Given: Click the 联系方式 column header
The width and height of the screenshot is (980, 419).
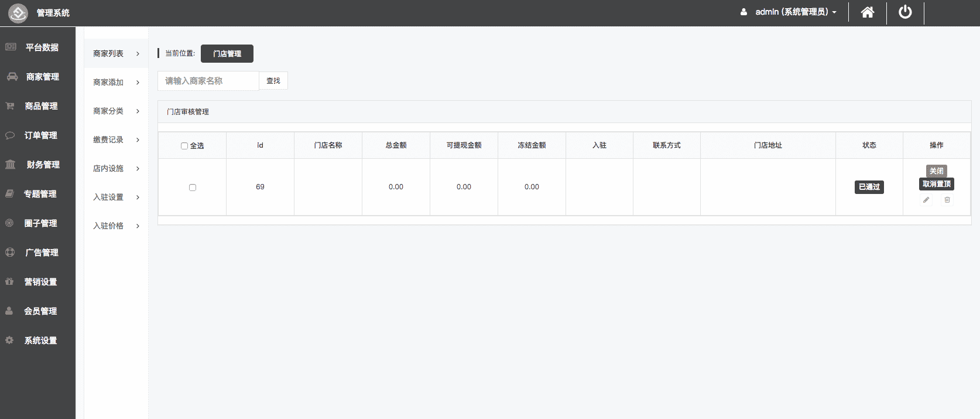Looking at the screenshot, I should pos(667,145).
